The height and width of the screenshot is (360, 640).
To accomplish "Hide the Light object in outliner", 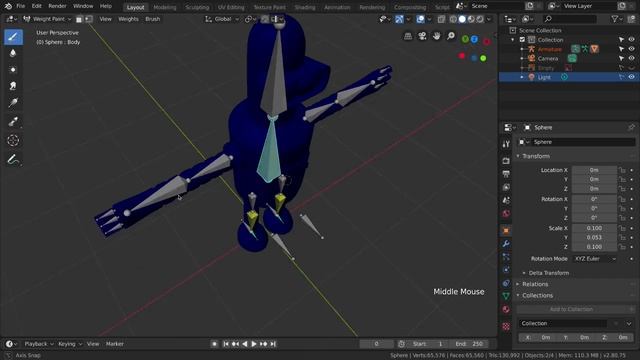I will (631, 77).
